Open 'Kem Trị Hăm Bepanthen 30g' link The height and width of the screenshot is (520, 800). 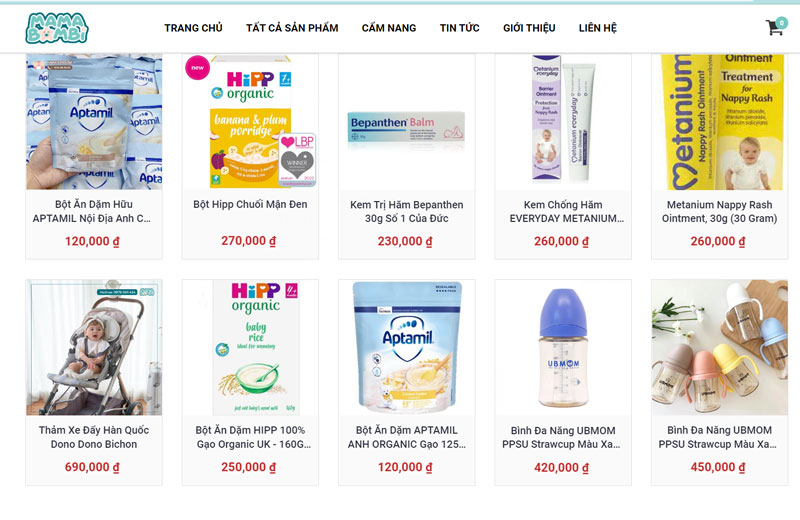click(x=407, y=211)
